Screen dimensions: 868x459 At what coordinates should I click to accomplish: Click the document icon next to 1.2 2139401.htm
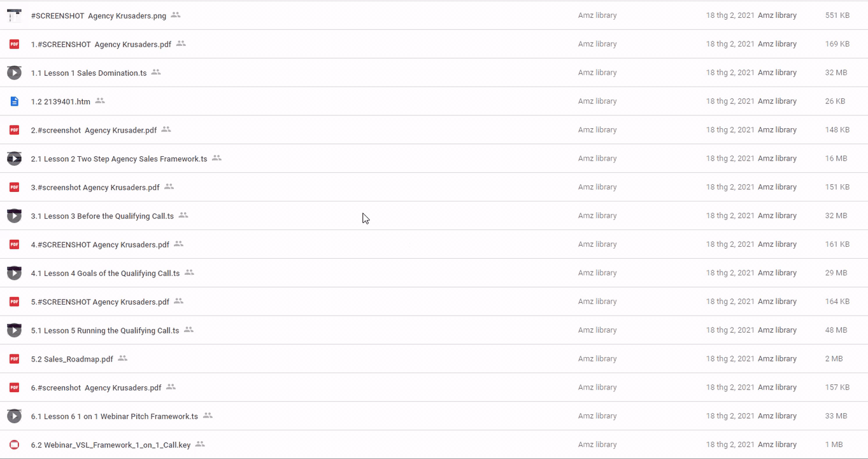click(14, 101)
